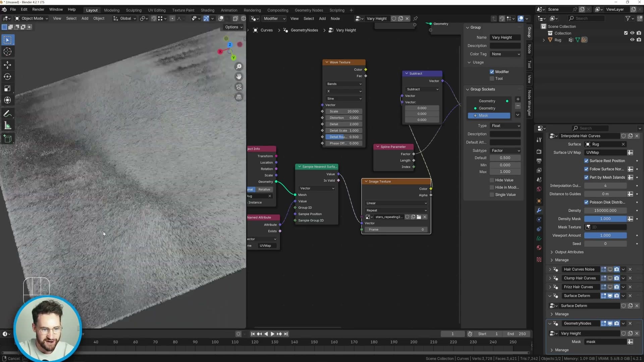Open the Node menu in node editor
This screenshot has height=362, width=644.
tap(335, 18)
